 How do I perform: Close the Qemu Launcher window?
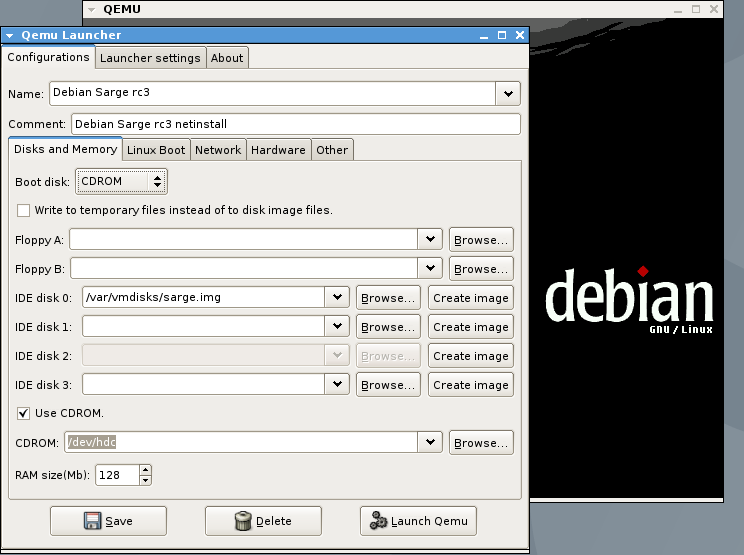520,35
